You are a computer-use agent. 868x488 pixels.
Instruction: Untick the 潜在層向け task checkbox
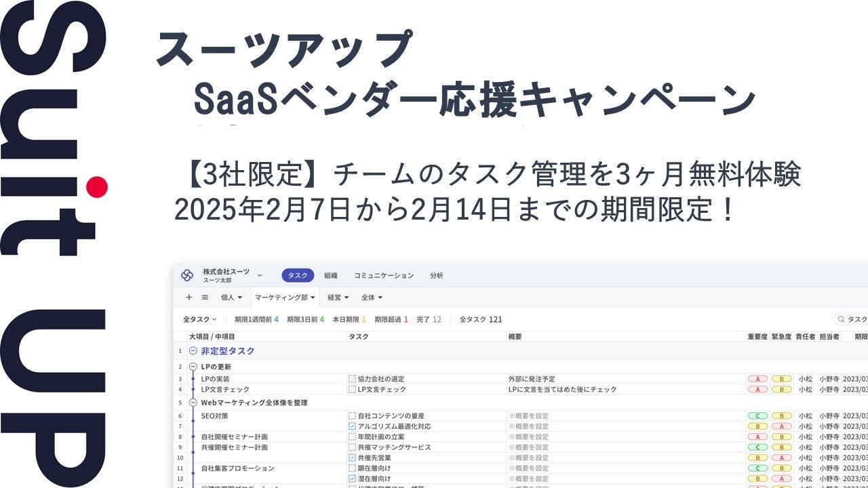click(x=352, y=479)
